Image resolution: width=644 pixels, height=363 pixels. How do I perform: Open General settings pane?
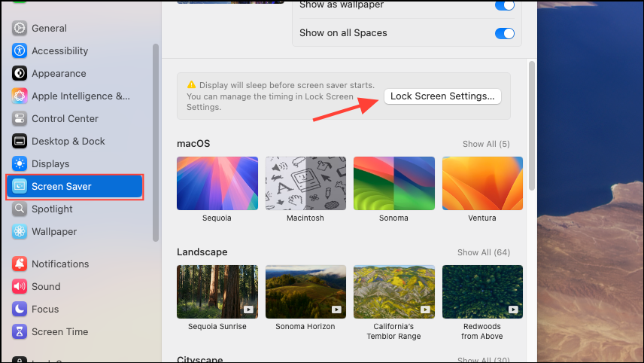pos(74,28)
